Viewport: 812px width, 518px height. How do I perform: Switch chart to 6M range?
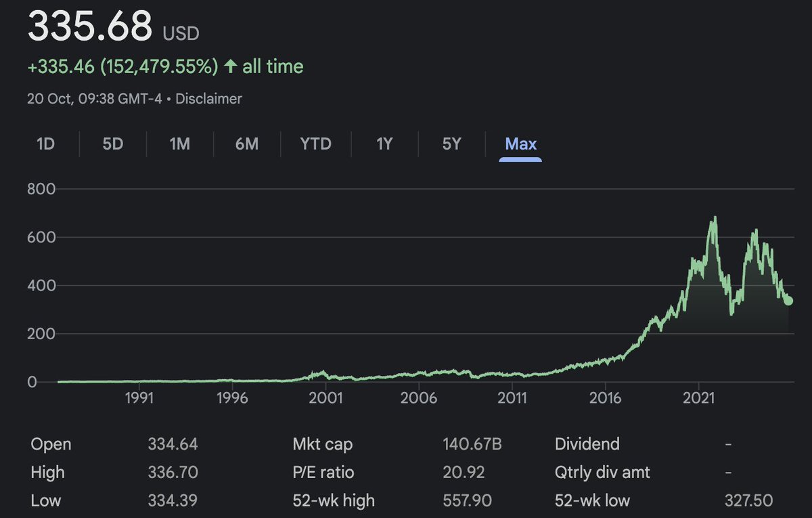247,144
